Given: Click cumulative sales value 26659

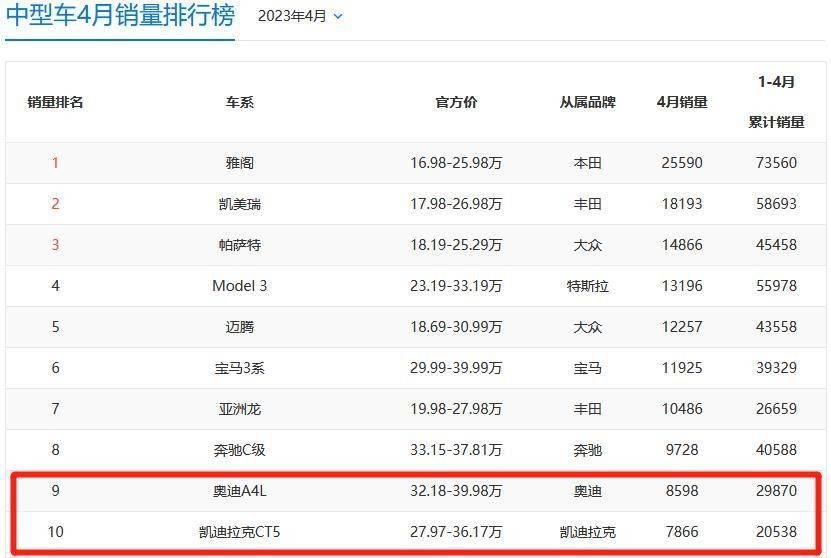Looking at the screenshot, I should tap(776, 409).
